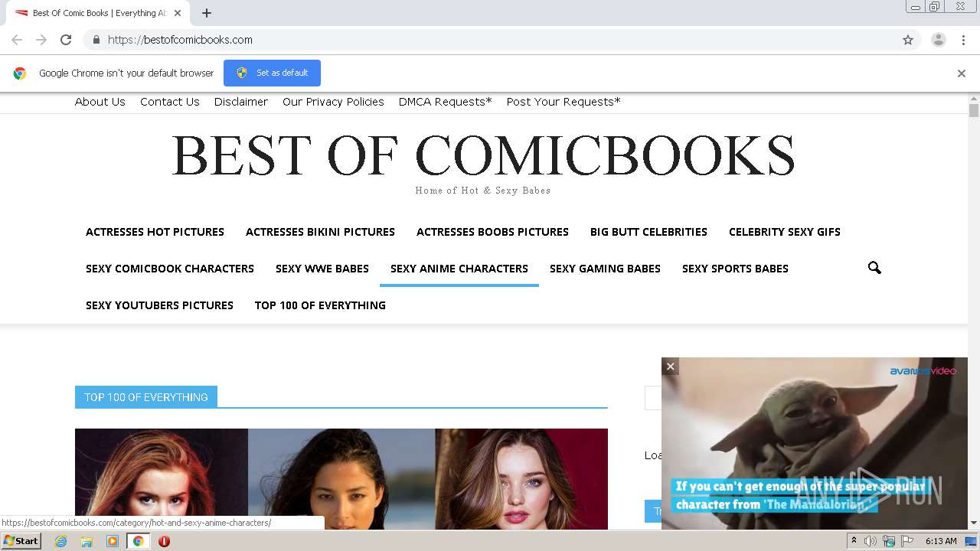Open the featured article thumbnail image
The width and height of the screenshot is (980, 551).
(x=341, y=479)
